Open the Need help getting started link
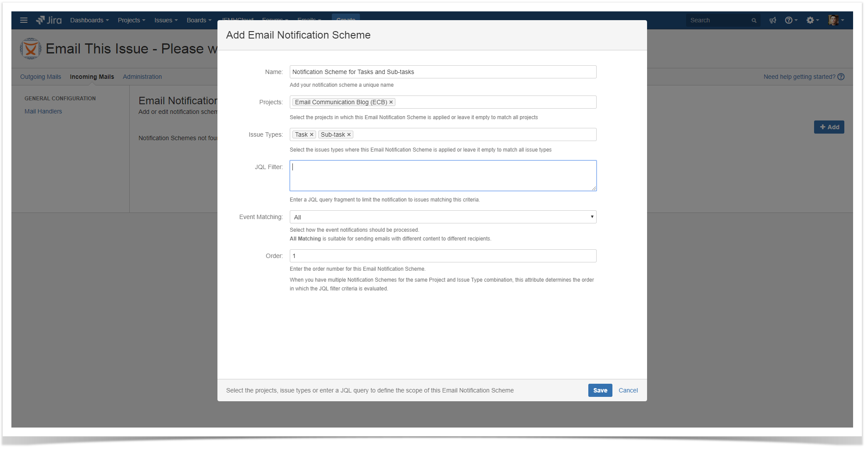This screenshot has height=449, width=868. coord(800,77)
